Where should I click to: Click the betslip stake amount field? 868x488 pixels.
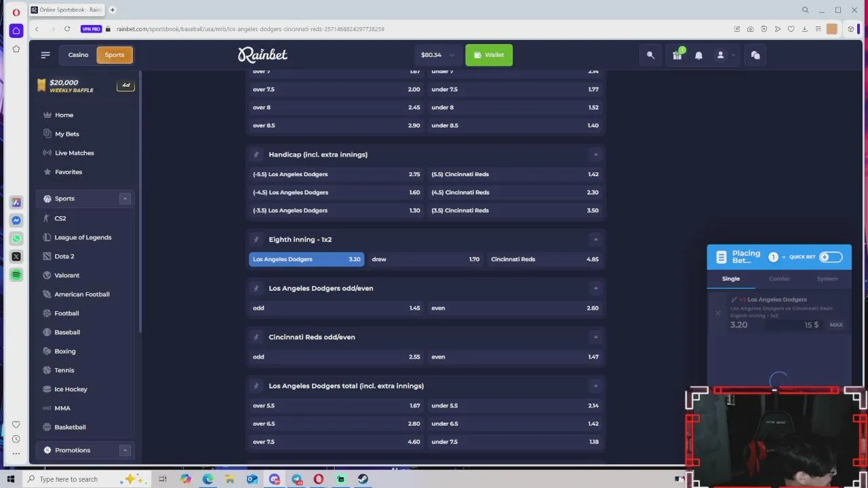click(793, 325)
